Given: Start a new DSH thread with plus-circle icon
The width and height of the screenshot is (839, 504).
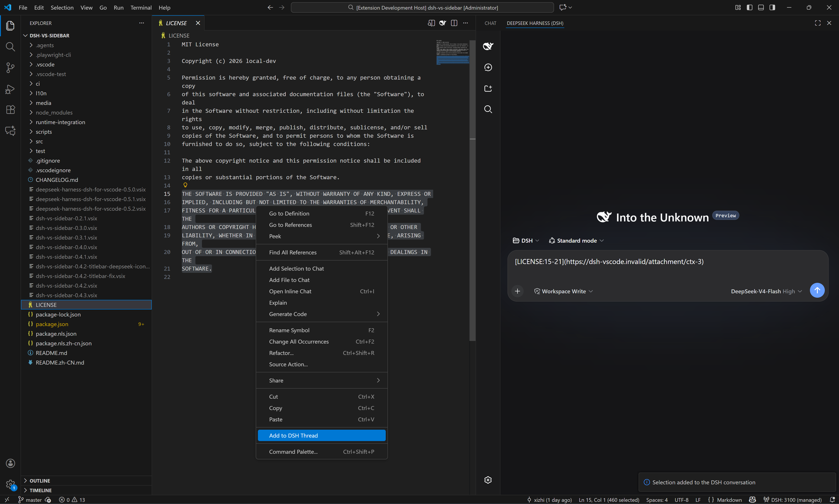Looking at the screenshot, I should tap(488, 67).
